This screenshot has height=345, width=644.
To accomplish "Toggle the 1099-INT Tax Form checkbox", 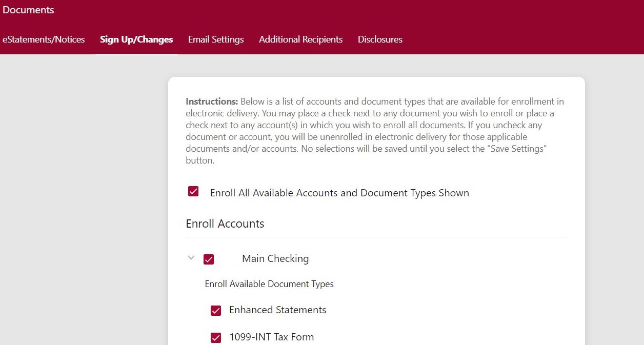I will click(216, 338).
